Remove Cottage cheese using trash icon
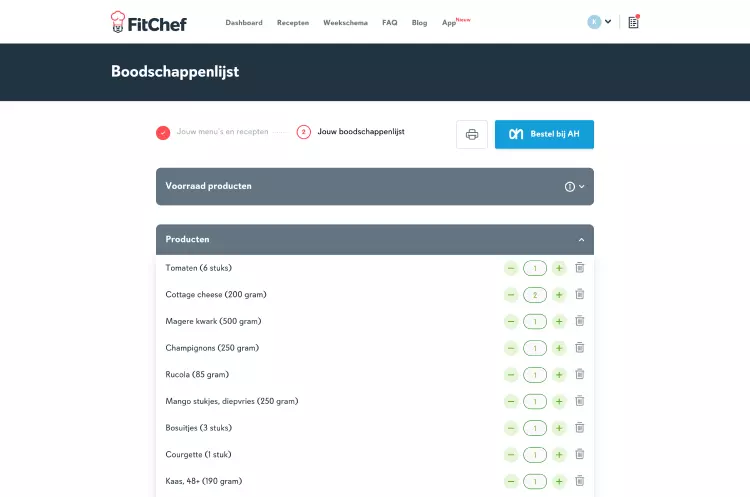This screenshot has height=497, width=750. (580, 294)
